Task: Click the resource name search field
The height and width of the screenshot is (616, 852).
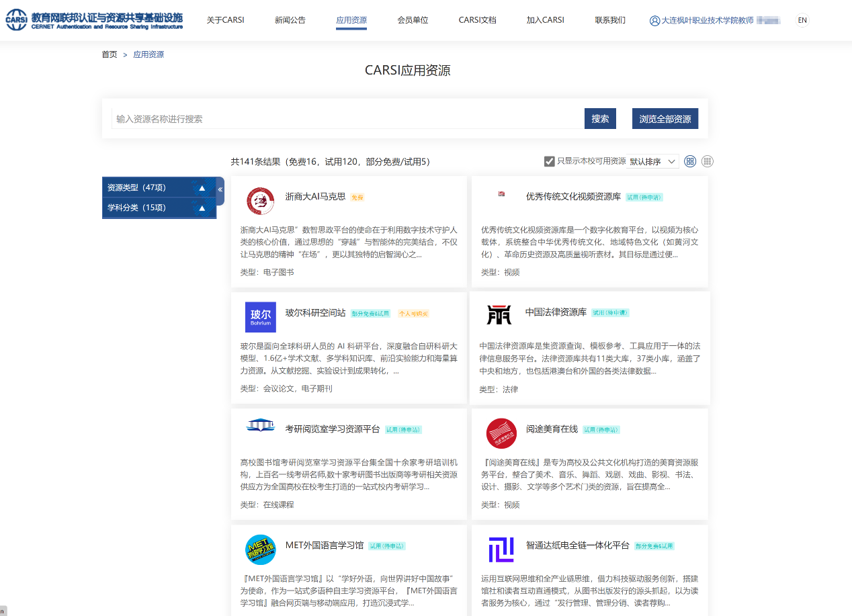Action: (347, 119)
